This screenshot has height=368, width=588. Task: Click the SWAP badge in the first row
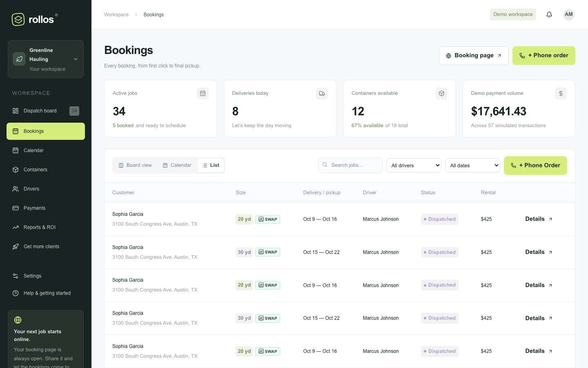click(x=267, y=219)
